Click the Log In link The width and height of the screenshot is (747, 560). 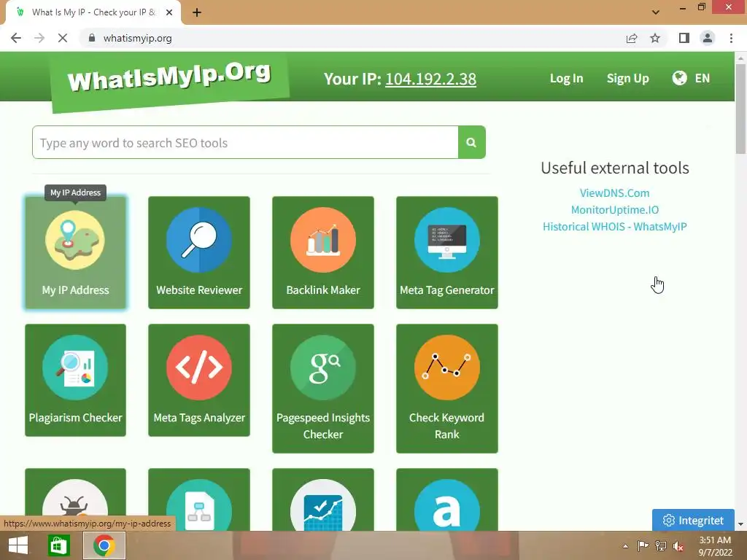[x=566, y=78]
